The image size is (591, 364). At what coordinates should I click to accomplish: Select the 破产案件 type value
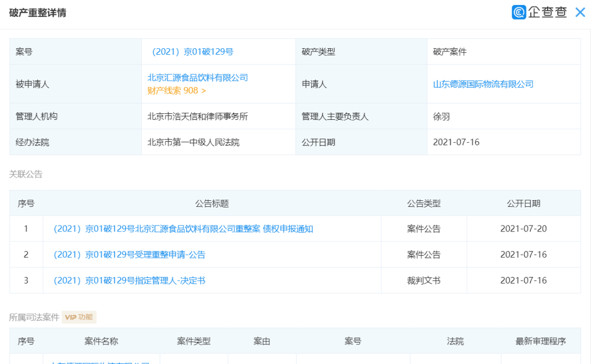tap(450, 51)
